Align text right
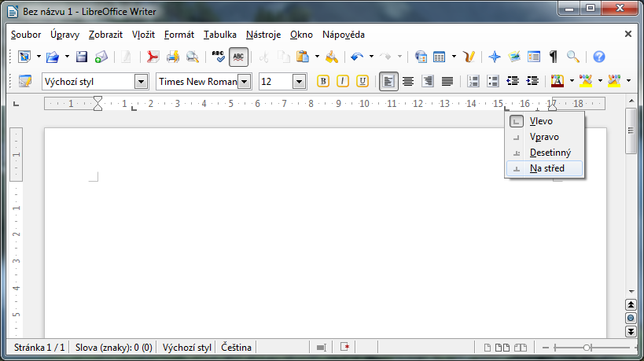This screenshot has width=644, height=361. coord(428,81)
